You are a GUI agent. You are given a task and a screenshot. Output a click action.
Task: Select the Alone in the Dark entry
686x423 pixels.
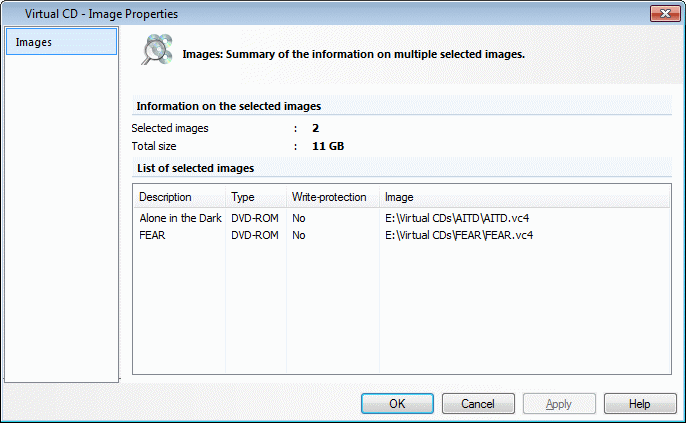pos(180,218)
